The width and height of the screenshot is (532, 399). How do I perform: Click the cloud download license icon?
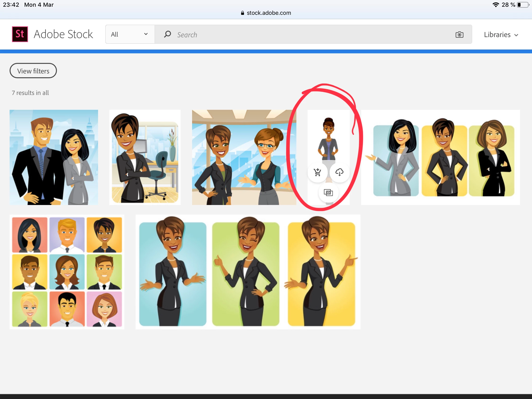point(339,172)
